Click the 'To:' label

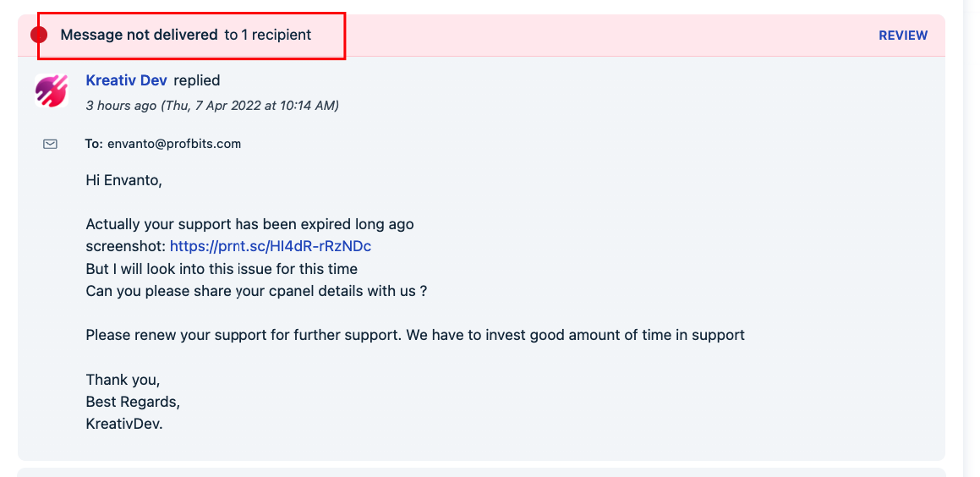click(x=94, y=144)
